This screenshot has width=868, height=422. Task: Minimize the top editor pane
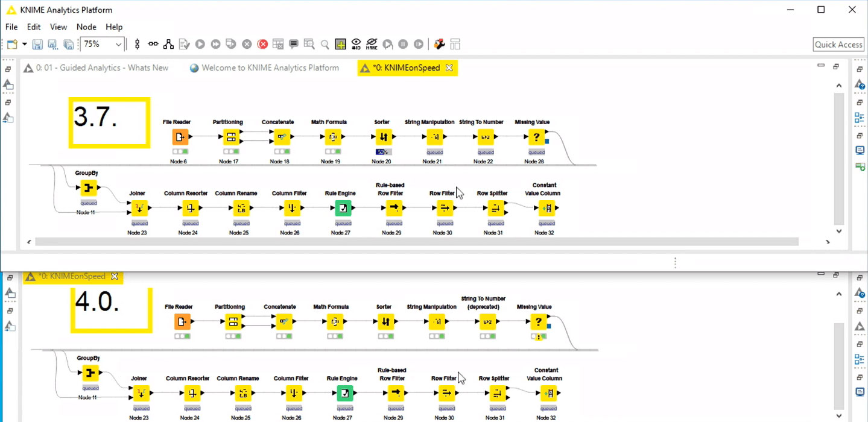point(820,66)
